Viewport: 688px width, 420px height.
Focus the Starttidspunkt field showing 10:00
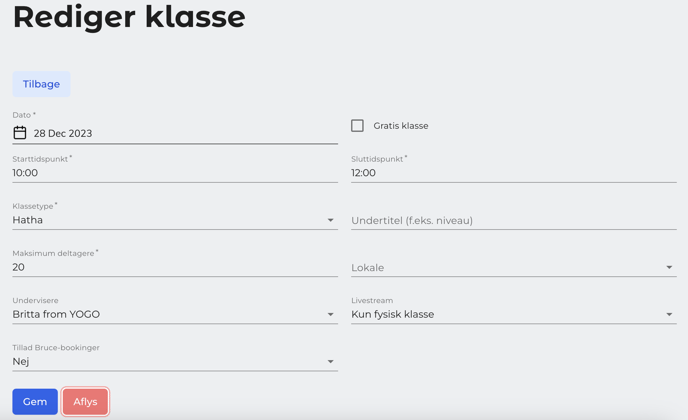(175, 173)
